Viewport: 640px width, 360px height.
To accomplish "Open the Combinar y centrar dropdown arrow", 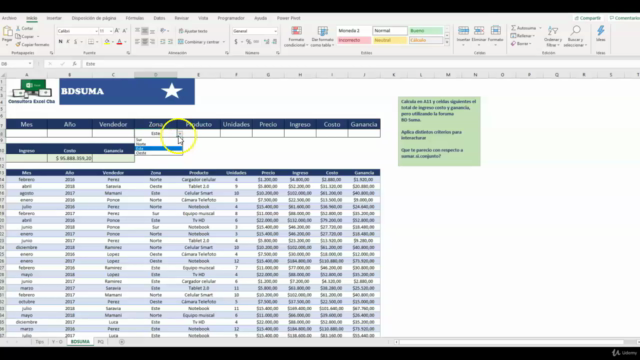I will (224, 42).
